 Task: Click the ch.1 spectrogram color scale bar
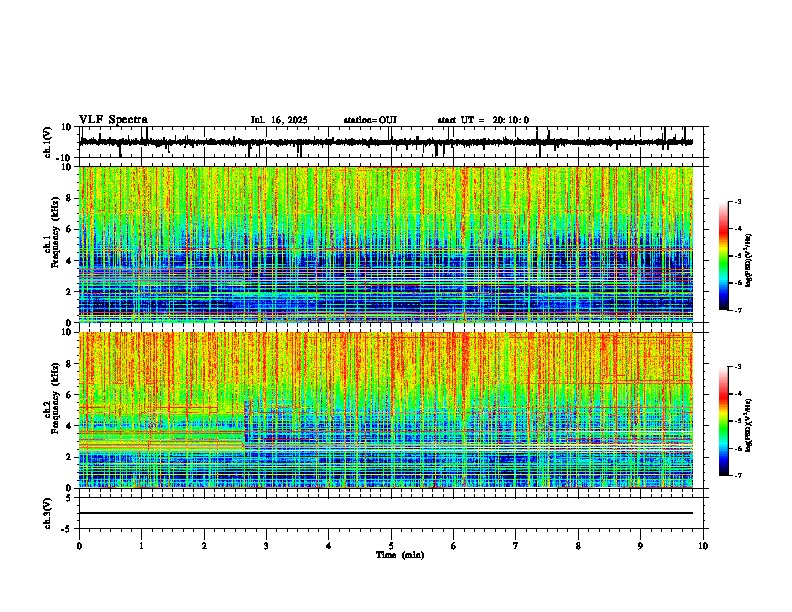[723, 256]
